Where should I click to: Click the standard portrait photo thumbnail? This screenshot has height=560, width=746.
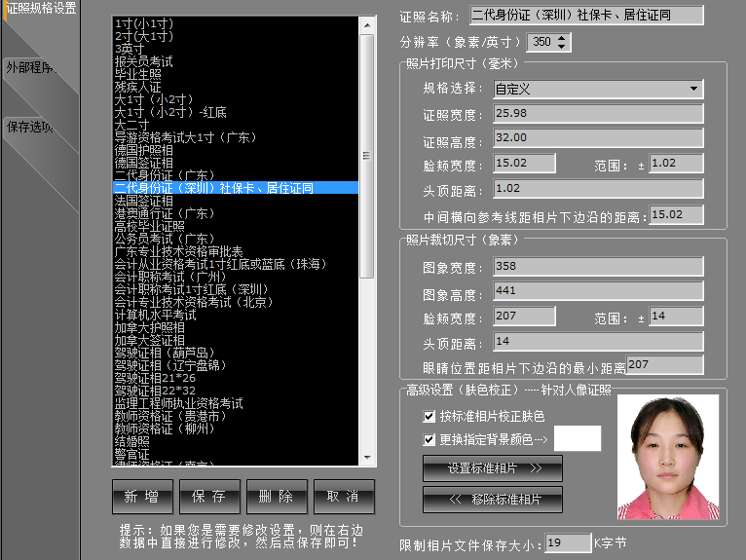click(668, 457)
